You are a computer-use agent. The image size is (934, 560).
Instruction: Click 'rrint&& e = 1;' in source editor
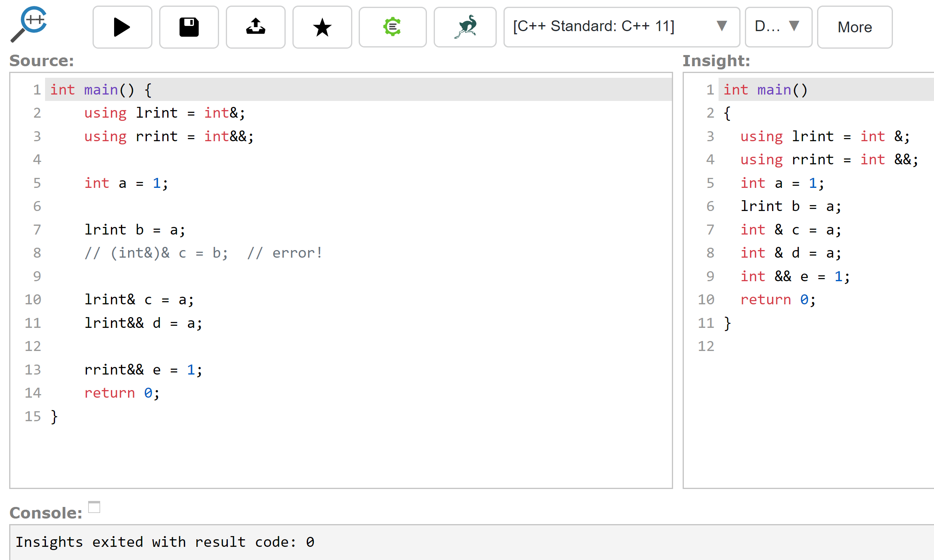tap(143, 370)
